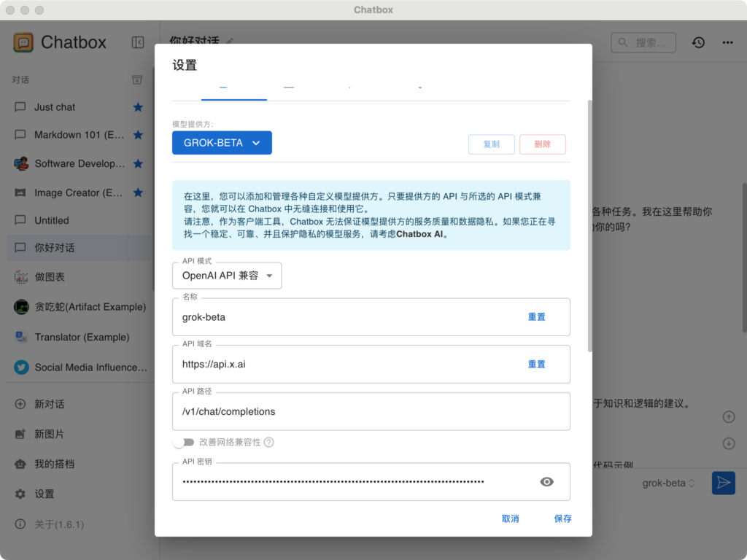Click the 删除 button
The image size is (747, 560).
click(x=543, y=144)
